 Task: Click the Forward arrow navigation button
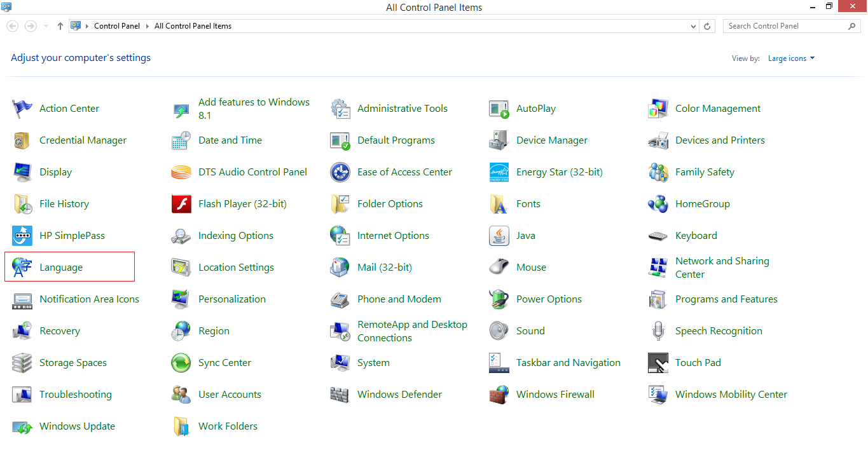pyautogui.click(x=31, y=26)
